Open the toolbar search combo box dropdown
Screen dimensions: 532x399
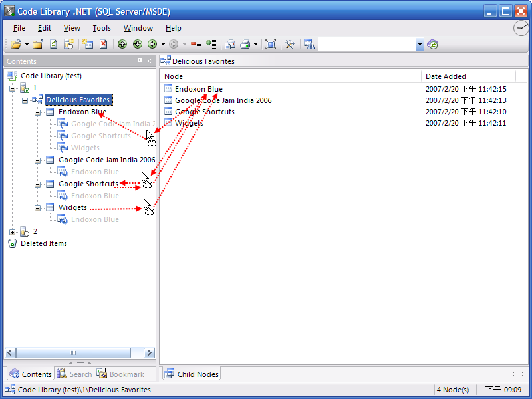420,44
